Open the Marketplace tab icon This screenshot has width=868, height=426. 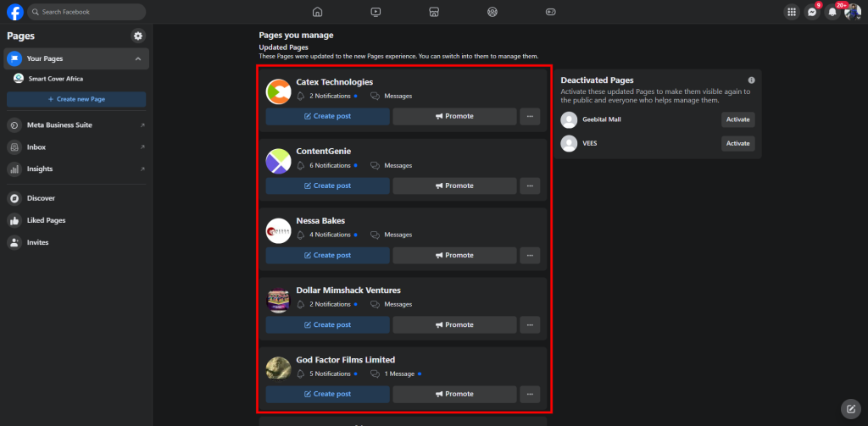(434, 12)
